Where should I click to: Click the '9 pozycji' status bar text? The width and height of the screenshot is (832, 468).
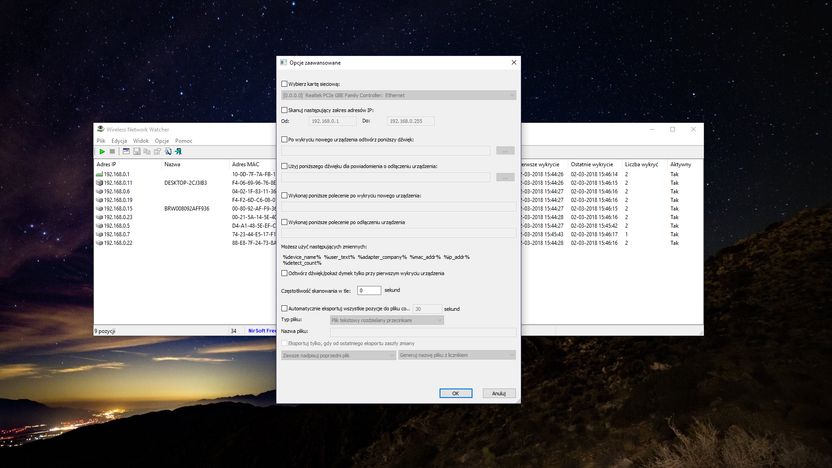(105, 331)
